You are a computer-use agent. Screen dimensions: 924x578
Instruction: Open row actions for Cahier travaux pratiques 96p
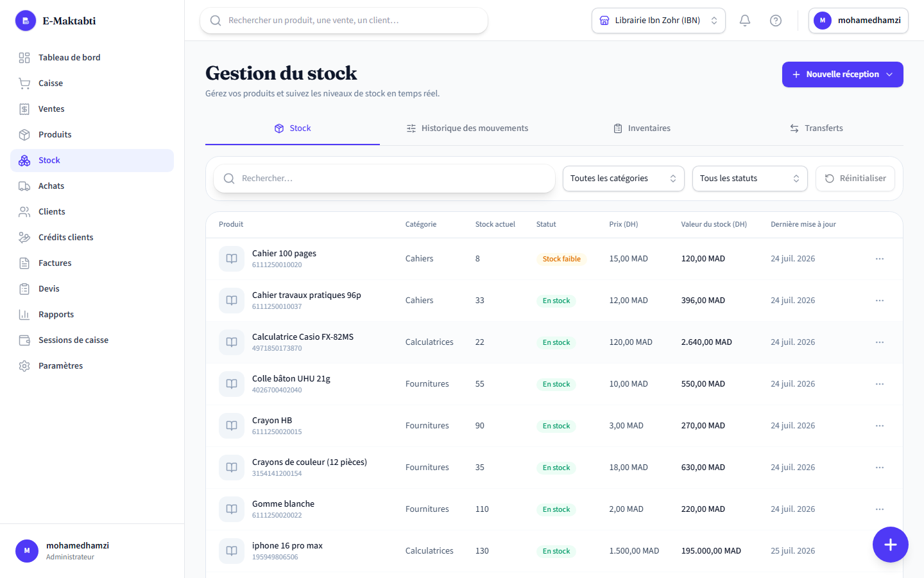[x=880, y=301]
